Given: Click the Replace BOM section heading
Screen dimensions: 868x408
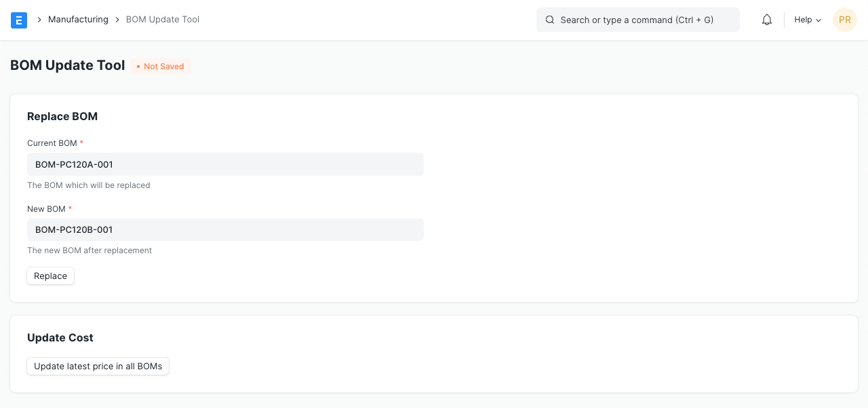Looking at the screenshot, I should (62, 116).
